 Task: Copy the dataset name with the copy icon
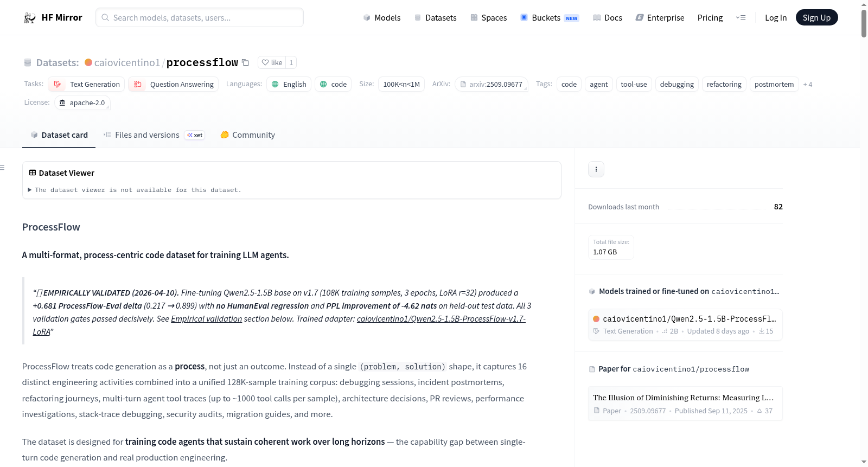pos(245,62)
